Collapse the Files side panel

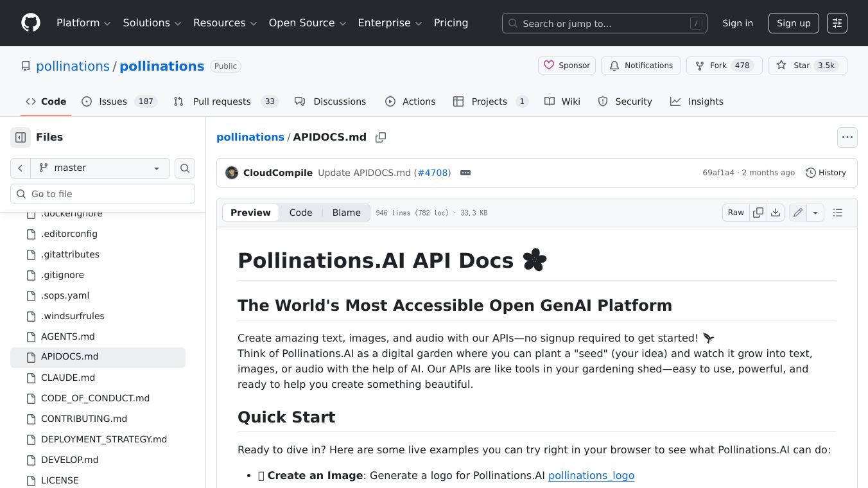click(x=21, y=137)
